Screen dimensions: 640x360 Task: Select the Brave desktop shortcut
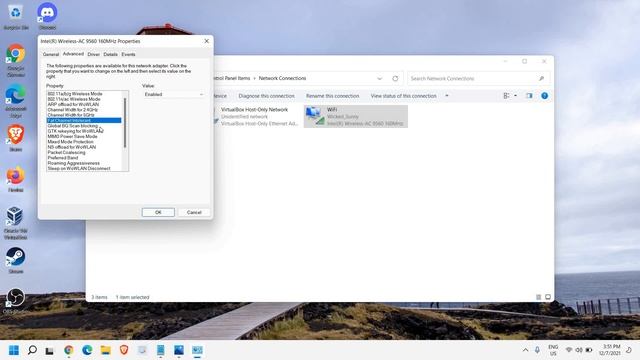[x=16, y=138]
